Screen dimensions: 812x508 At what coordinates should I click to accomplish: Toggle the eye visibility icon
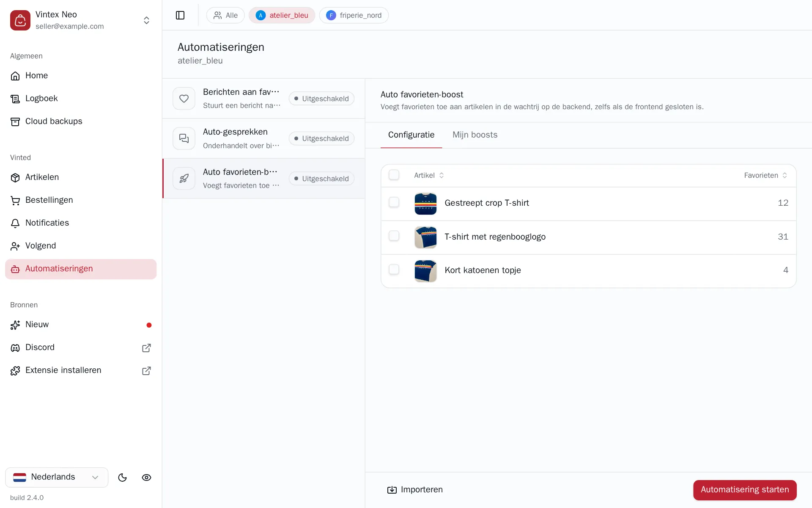click(x=146, y=478)
